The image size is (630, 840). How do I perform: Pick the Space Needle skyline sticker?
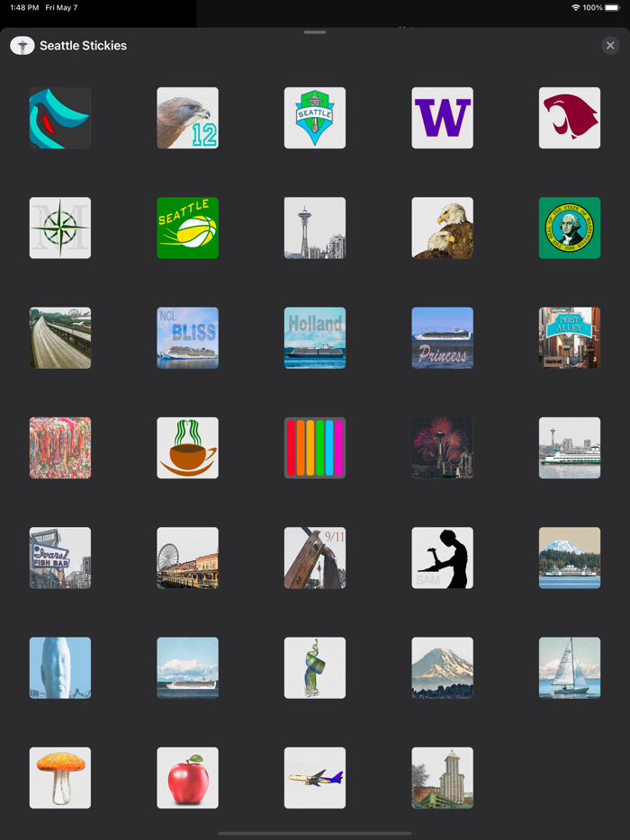pos(315,228)
